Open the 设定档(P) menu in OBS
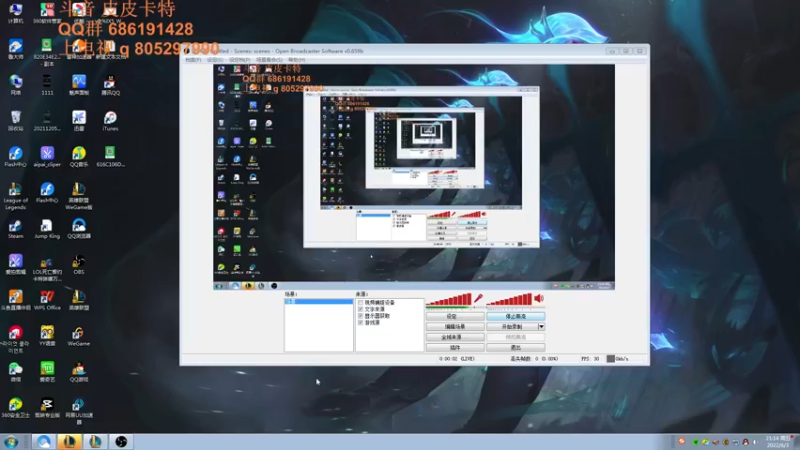Viewport: 800px width, 450px height. pyautogui.click(x=239, y=60)
